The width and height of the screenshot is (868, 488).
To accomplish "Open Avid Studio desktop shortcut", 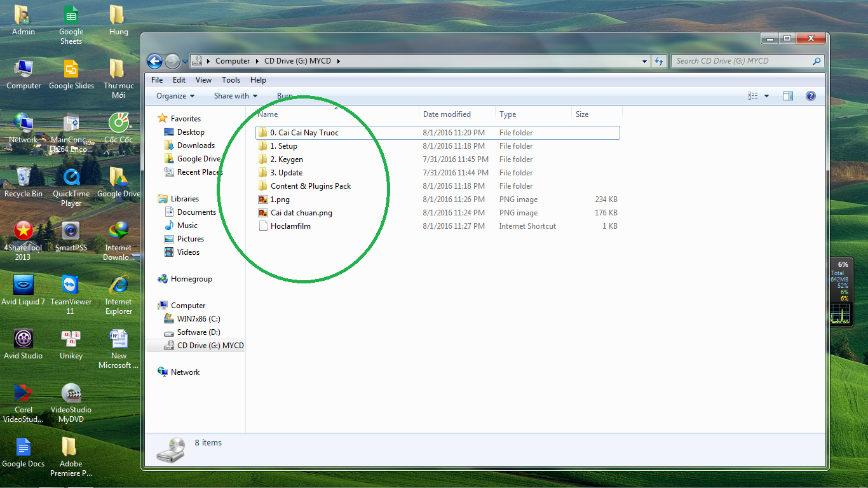I will pyautogui.click(x=24, y=344).
